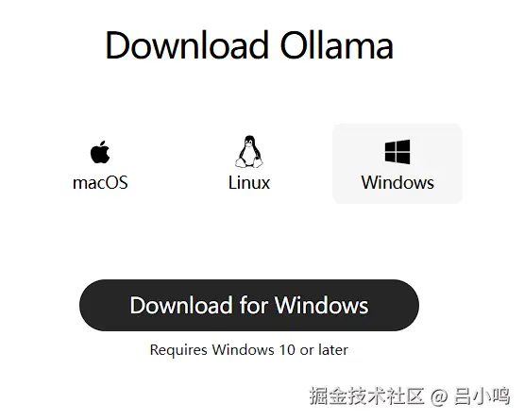Click the Download Ollama heading

coord(249,45)
